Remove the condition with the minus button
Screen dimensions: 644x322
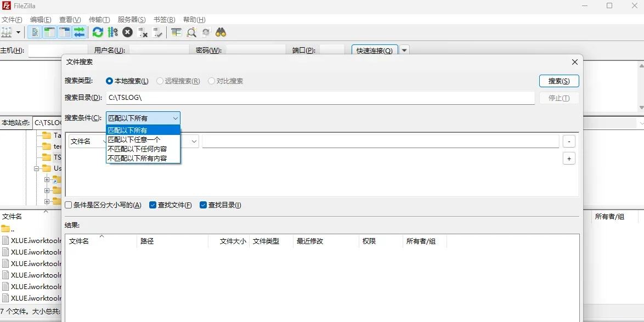pyautogui.click(x=569, y=142)
